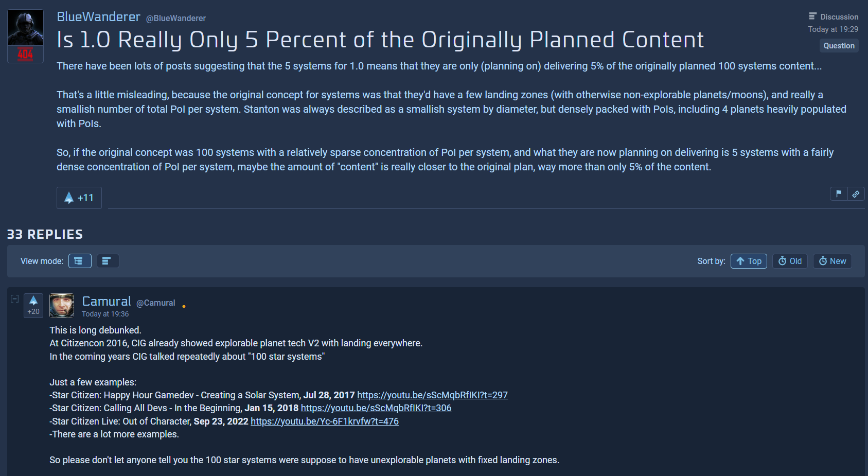
Task: Upvote the main post with +11
Action: 79,198
